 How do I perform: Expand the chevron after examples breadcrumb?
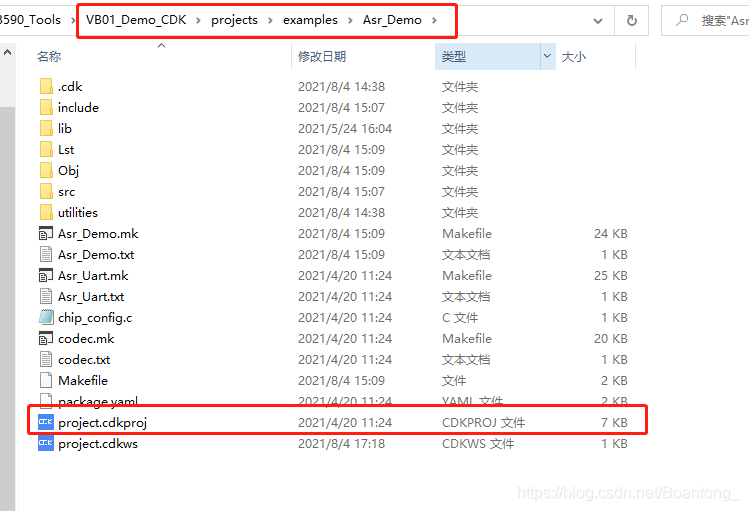(x=351, y=21)
